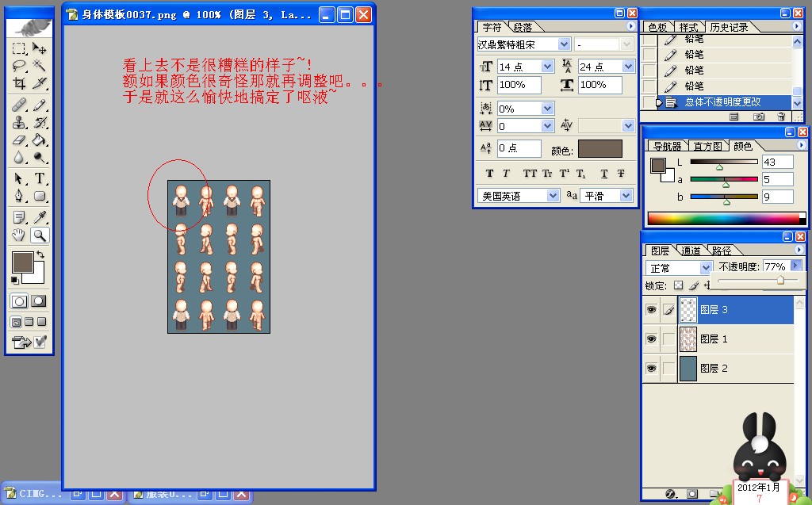The height and width of the screenshot is (505, 812).
Task: Hide the 图层 2 layer
Action: click(x=652, y=369)
